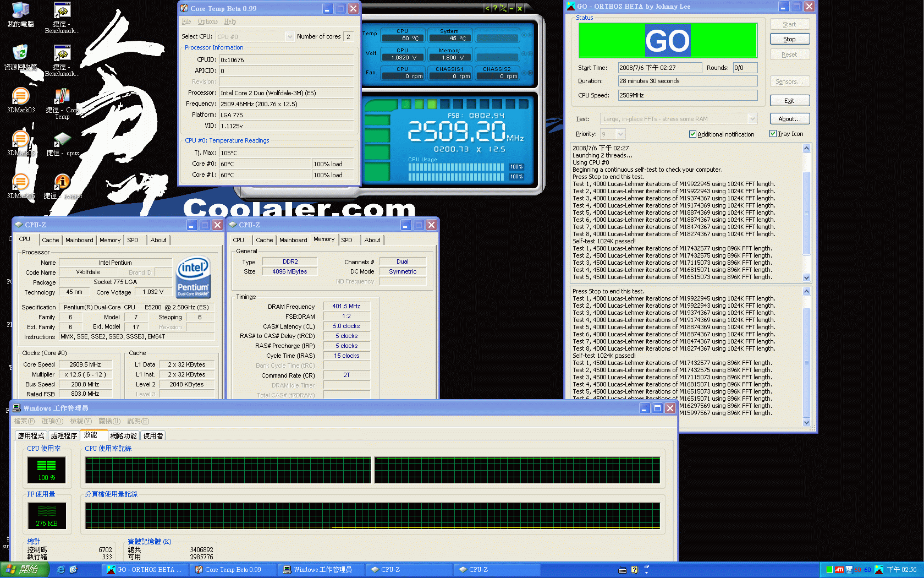Click the lower ORTHOS log scrollbar down arrow
The image size is (924, 578).
[x=807, y=423]
